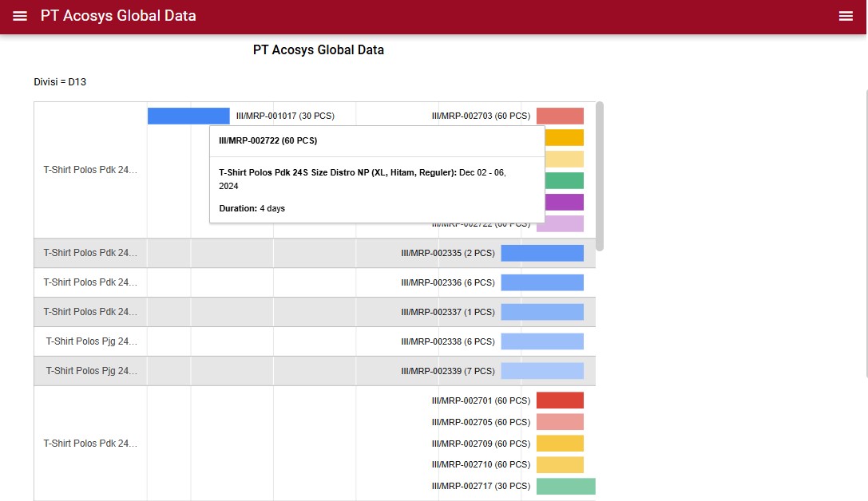
Task: Open the right-side hamburger menu
Action: [846, 16]
